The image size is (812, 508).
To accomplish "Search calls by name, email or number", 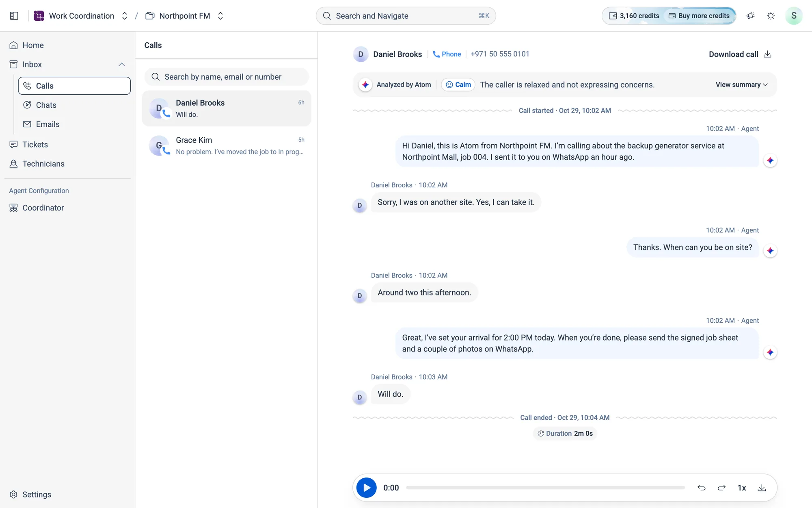I will 227,77.
